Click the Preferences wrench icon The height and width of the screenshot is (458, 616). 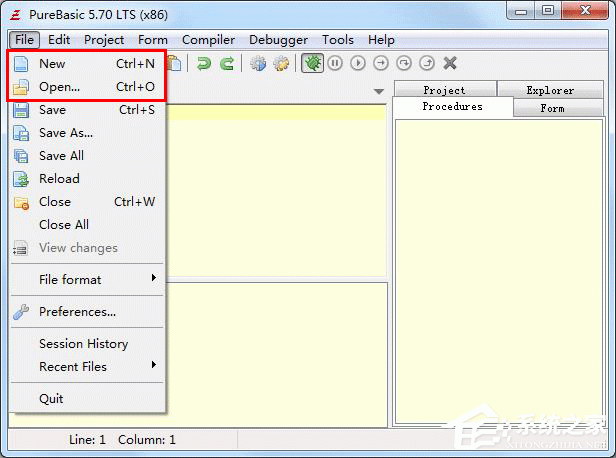coord(21,312)
